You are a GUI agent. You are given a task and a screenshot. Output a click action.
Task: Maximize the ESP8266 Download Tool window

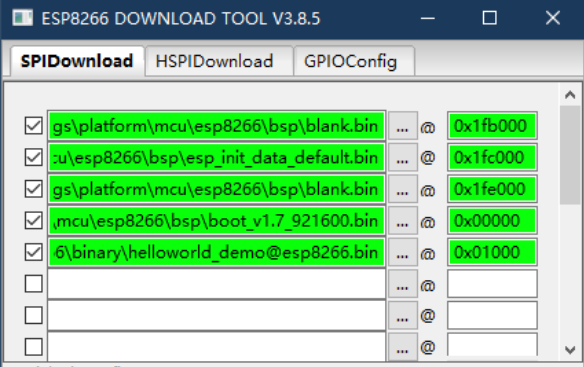(x=489, y=18)
